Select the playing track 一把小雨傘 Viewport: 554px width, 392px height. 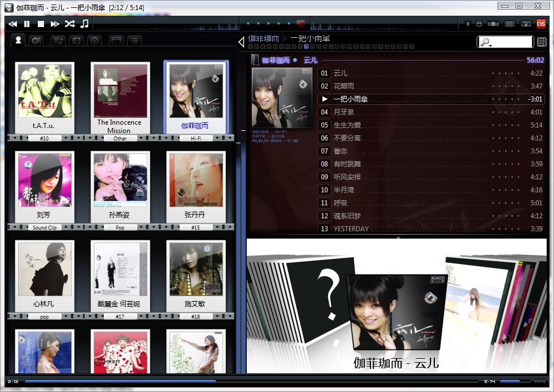[430, 99]
